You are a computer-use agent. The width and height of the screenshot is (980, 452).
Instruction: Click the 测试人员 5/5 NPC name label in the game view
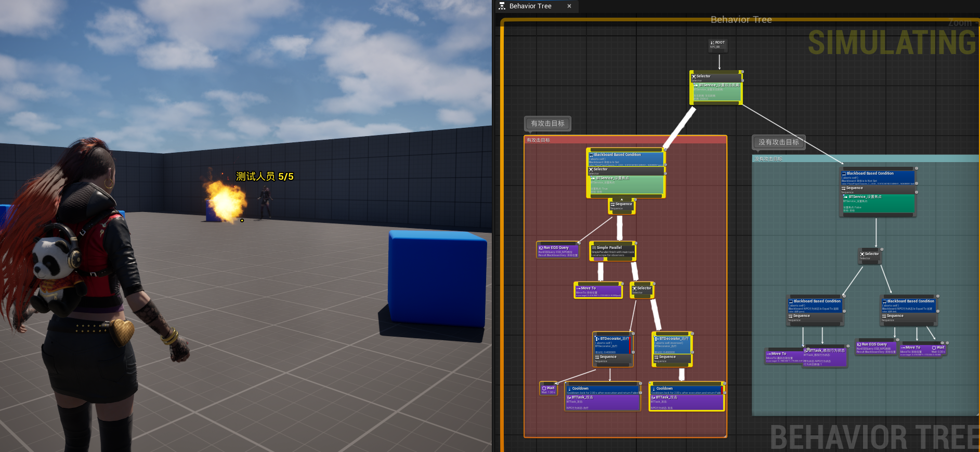click(x=265, y=177)
